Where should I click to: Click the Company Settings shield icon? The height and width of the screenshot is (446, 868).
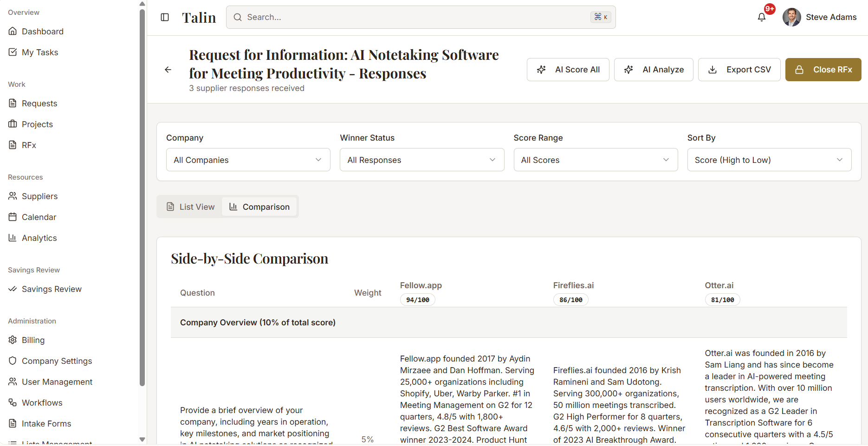[x=13, y=361]
